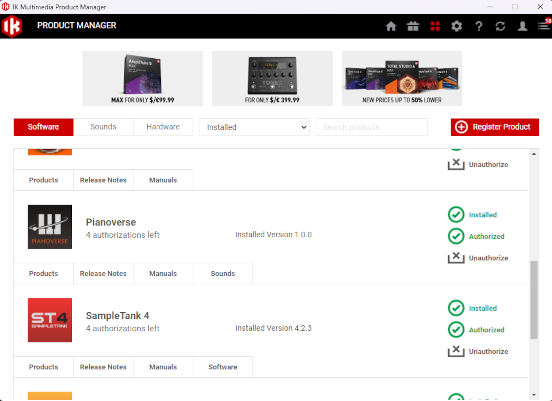
Task: Click the Search products field
Action: 372,127
